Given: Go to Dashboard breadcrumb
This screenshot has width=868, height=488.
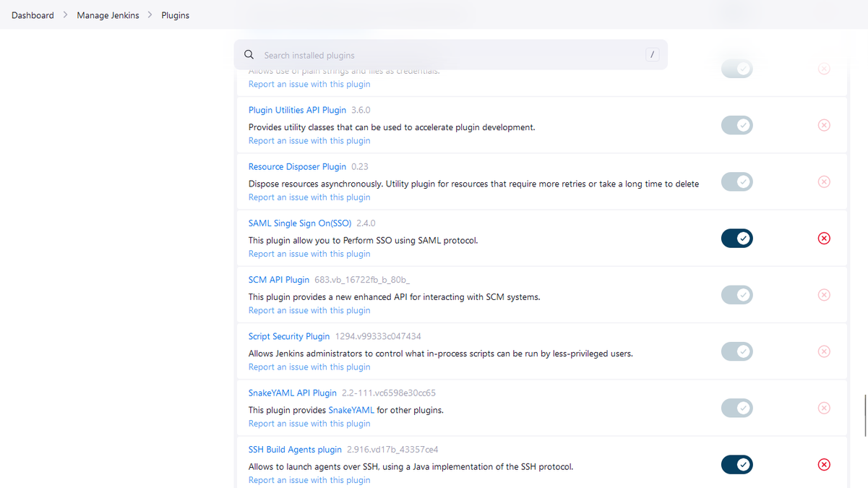Looking at the screenshot, I should [x=33, y=15].
